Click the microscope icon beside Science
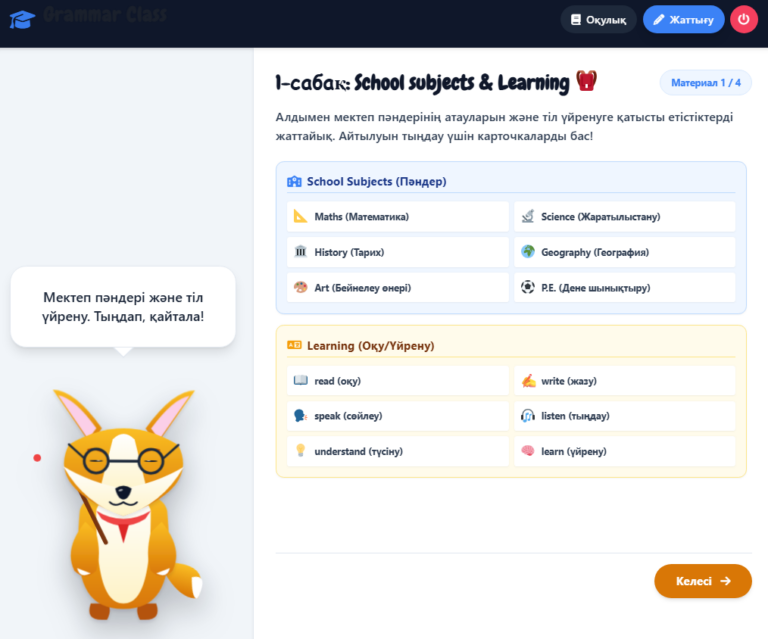Image resolution: width=768 pixels, height=639 pixels. (528, 216)
